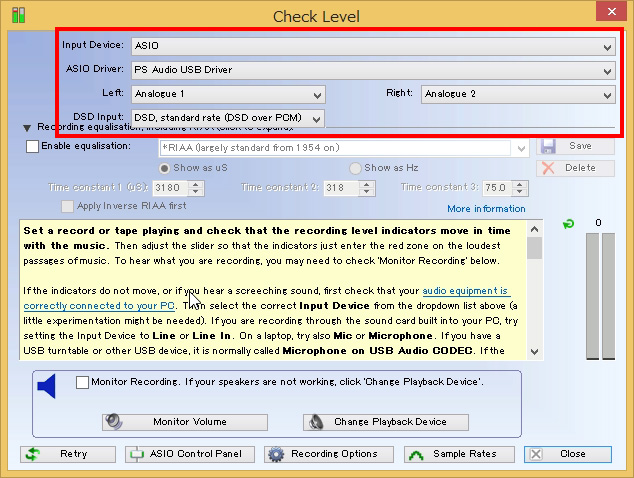Select the Show as Hz radio button

[355, 168]
